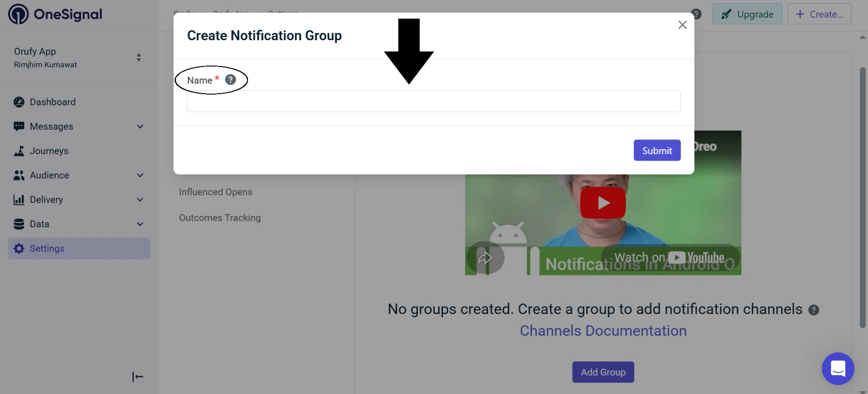The width and height of the screenshot is (868, 394).
Task: Click the Orufy App name
Action: (x=35, y=52)
